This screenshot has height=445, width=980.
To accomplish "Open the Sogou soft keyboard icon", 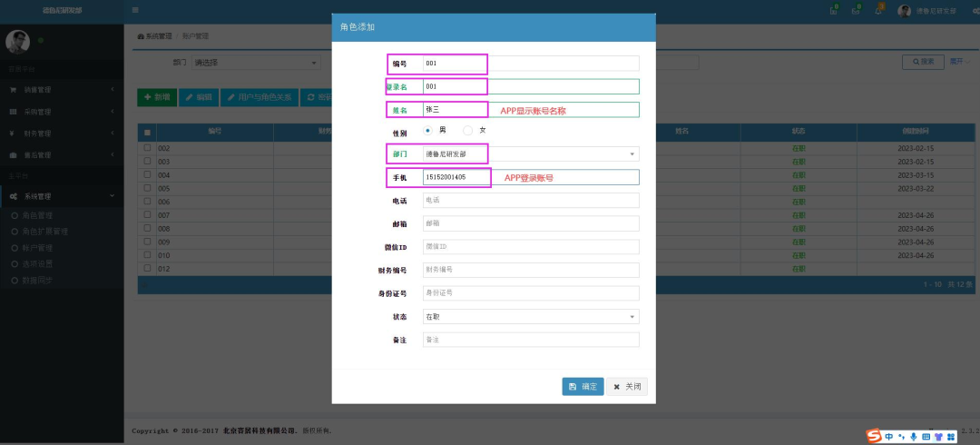I will (x=926, y=436).
